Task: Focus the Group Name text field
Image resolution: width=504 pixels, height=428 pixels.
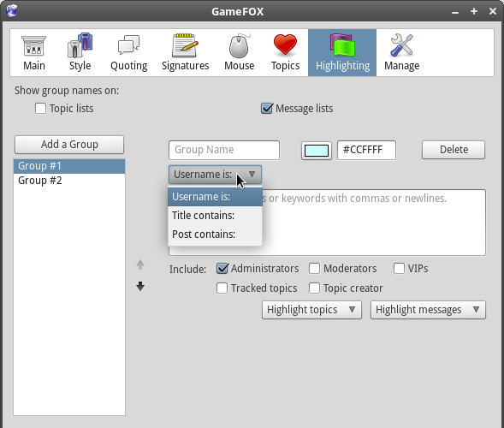Action: point(224,150)
